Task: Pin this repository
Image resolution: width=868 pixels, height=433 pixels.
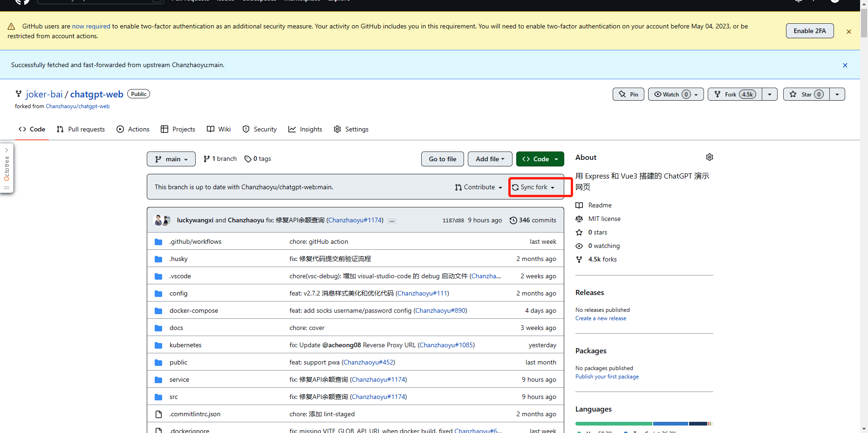Action: coord(629,94)
